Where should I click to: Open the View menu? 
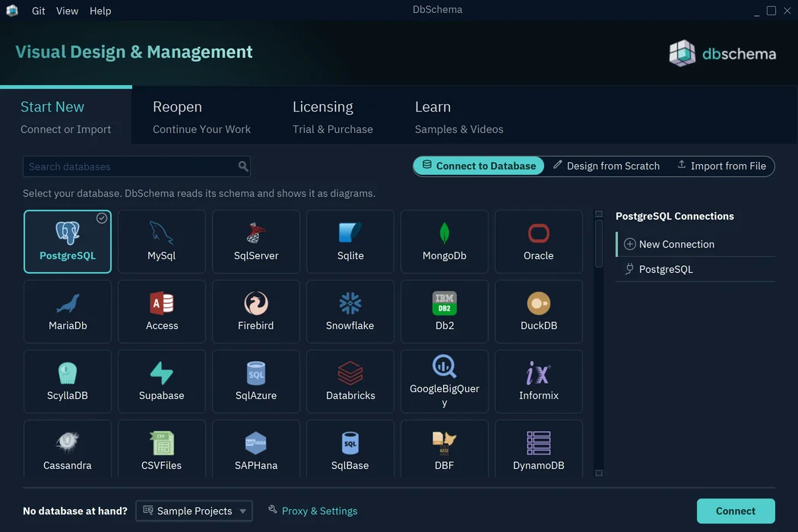pos(67,11)
